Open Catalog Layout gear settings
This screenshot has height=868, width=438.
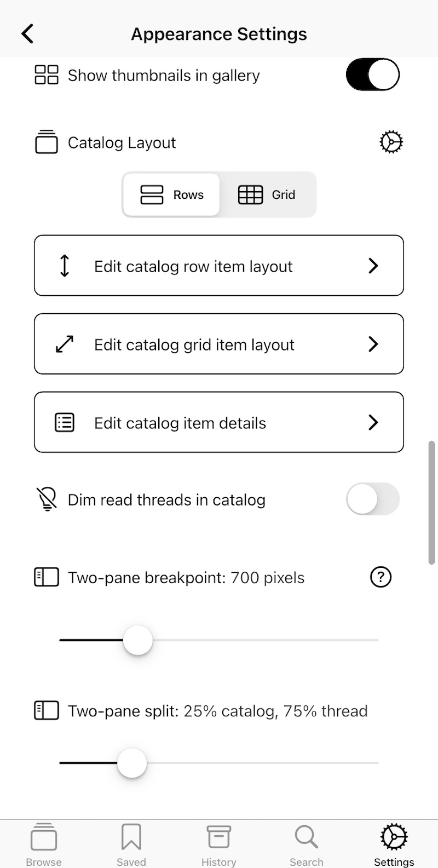point(391,142)
